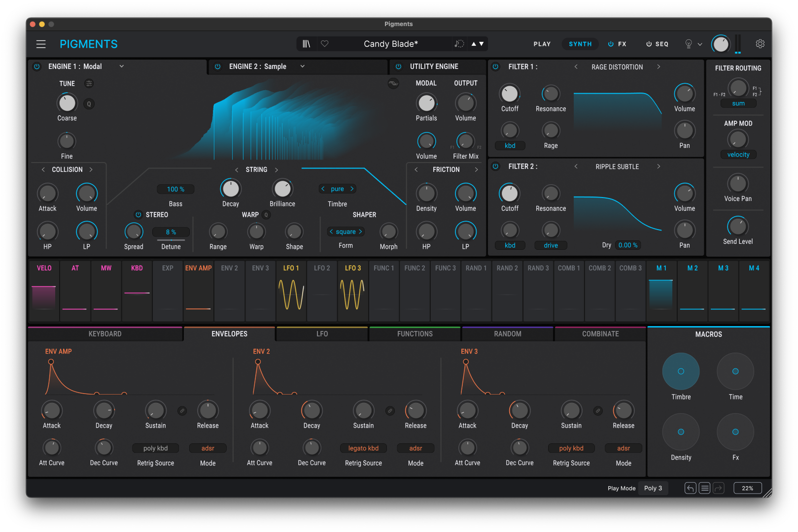798x532 pixels.
Task: Toggle Engine 2 power button
Action: coord(217,66)
